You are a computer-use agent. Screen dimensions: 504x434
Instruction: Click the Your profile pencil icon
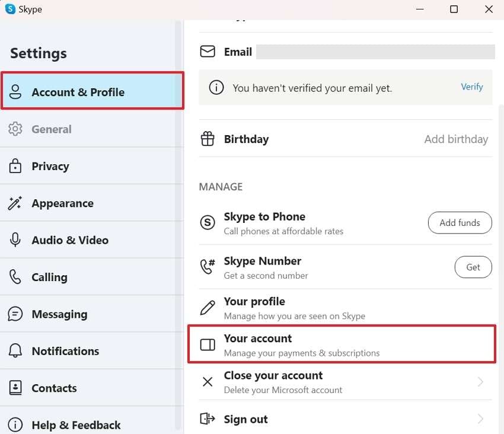(208, 308)
